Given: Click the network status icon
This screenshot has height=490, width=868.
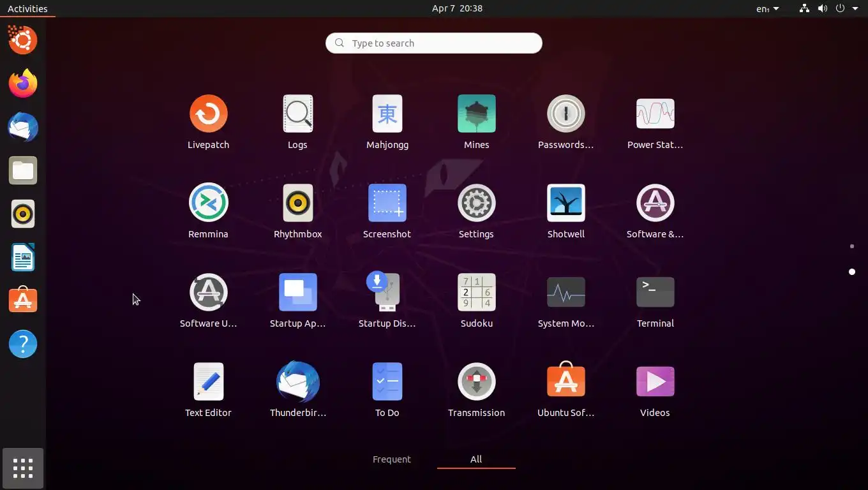Looking at the screenshot, I should 804,8.
